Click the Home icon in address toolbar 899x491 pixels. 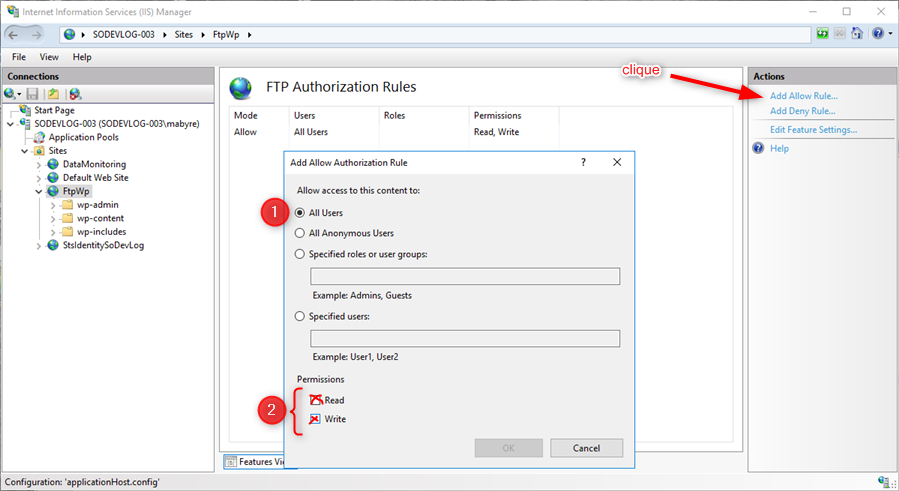tap(857, 33)
